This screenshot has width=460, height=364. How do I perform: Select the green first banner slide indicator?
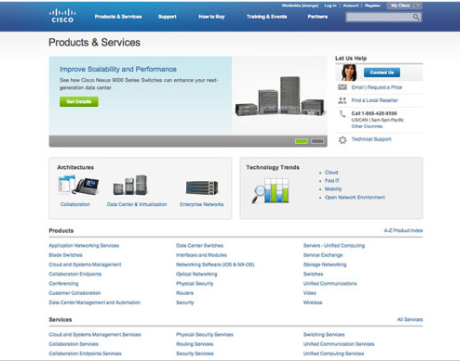click(x=301, y=141)
